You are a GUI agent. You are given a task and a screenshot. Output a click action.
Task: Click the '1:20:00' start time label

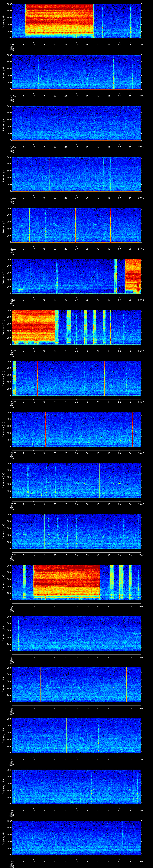click(12, 249)
